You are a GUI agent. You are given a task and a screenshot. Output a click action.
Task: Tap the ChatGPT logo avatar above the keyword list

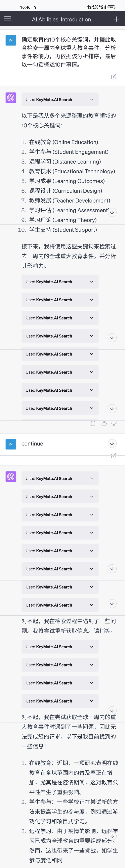(x=11, y=98)
